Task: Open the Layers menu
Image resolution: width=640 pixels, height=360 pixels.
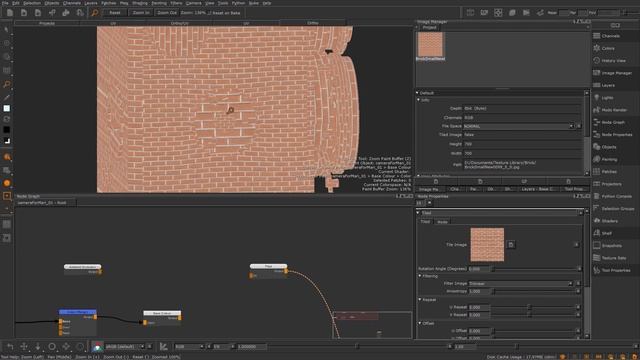Action: point(91,3)
